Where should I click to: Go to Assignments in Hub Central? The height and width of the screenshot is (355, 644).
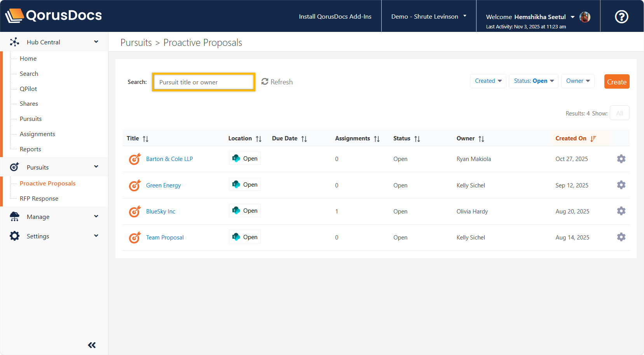(x=37, y=134)
